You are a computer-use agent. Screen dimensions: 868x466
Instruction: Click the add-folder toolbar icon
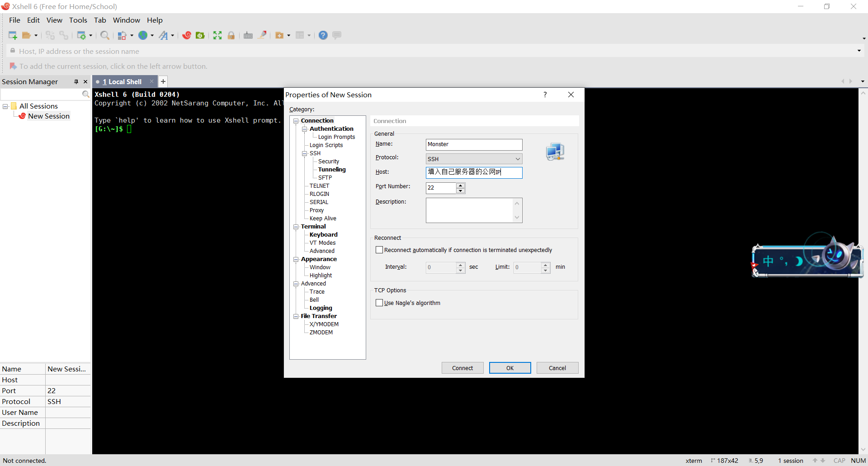pos(279,35)
